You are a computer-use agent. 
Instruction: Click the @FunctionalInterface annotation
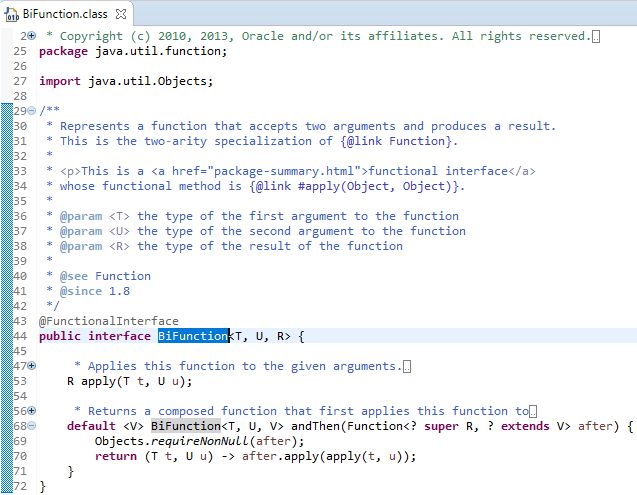pos(109,321)
